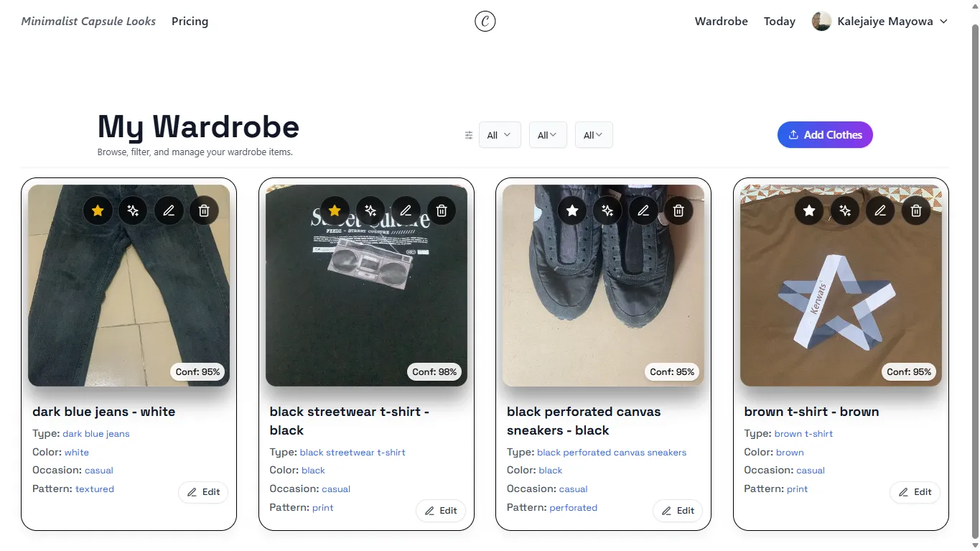Click pencil icon on jeans image
Viewport: 980px width, 551px height.
coord(169,210)
